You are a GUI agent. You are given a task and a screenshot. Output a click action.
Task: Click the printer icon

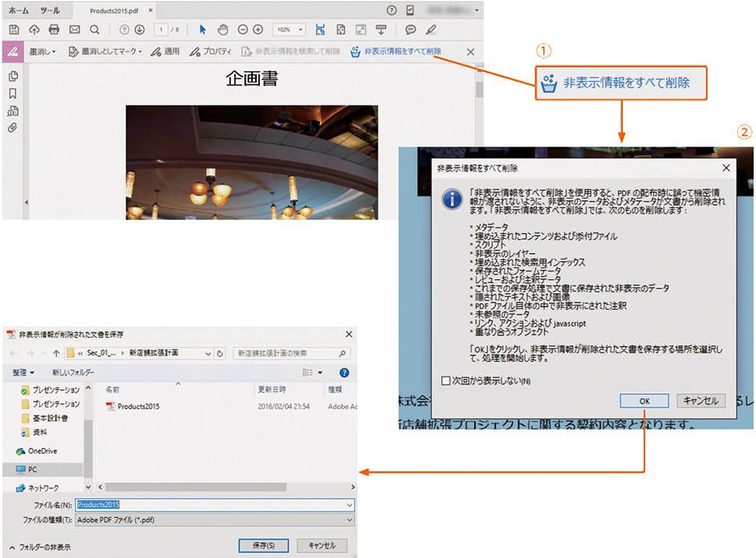pyautogui.click(x=54, y=30)
